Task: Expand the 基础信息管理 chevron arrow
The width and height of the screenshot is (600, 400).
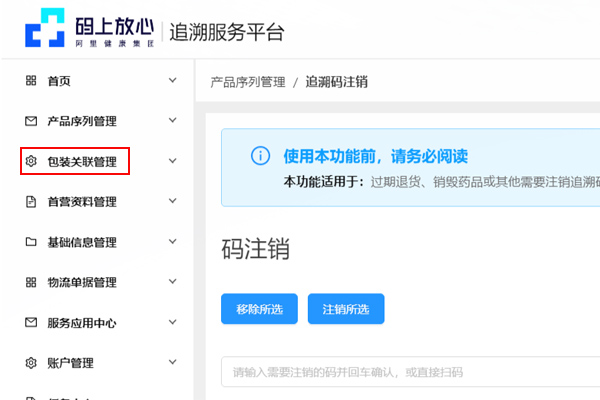Action: tap(172, 242)
